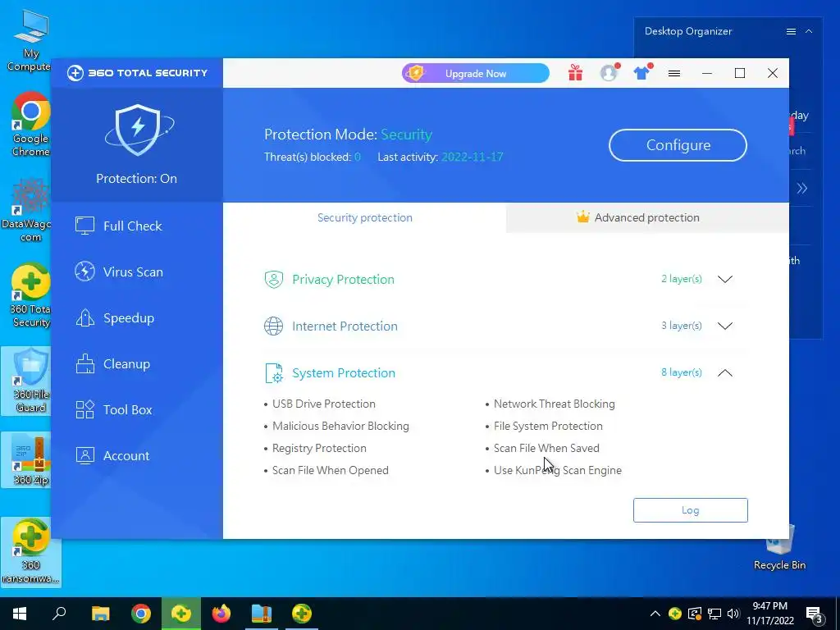The width and height of the screenshot is (840, 630).
Task: Open Firefox from the taskbar
Action: coord(221,614)
